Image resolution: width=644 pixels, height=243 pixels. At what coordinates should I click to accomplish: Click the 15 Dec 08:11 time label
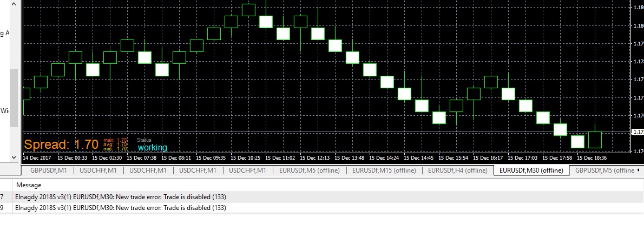(x=176, y=157)
